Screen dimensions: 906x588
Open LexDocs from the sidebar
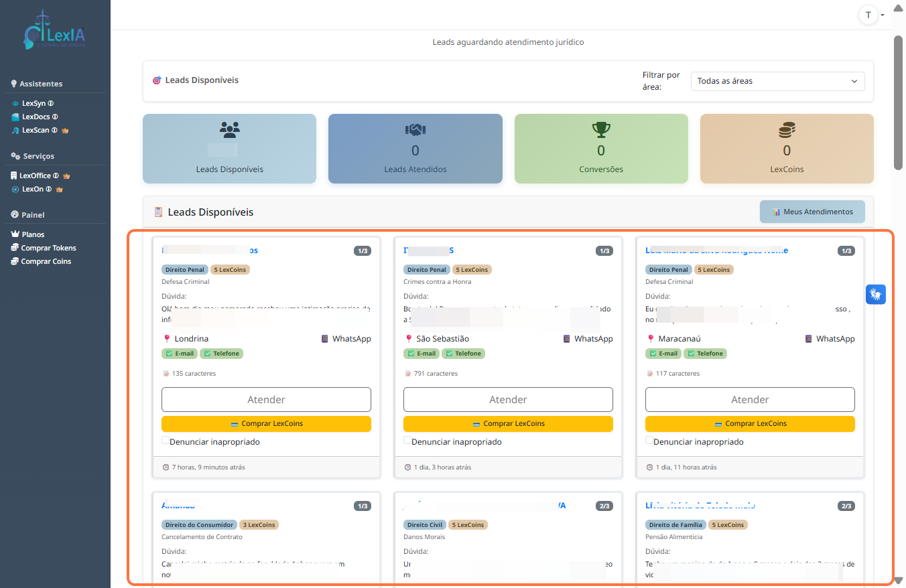(x=36, y=117)
